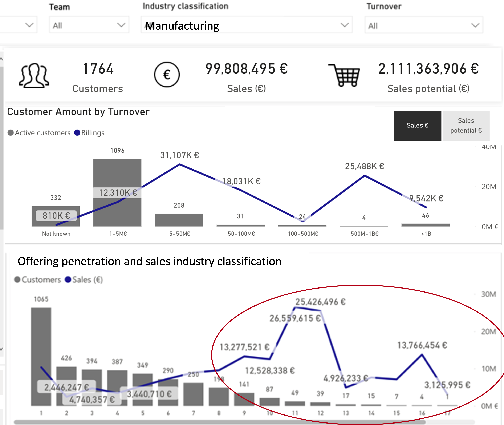Click the blue Billings legend dot
504x425 pixels.
(x=77, y=133)
